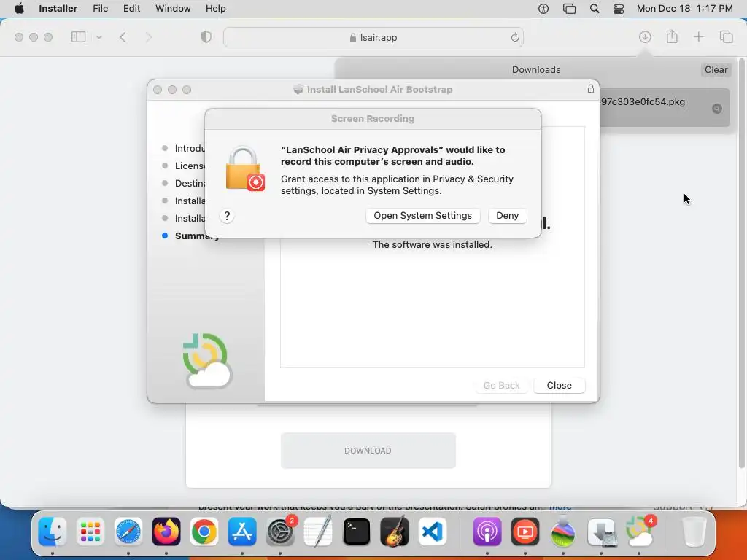The height and width of the screenshot is (560, 747).
Task: Open Podcasts from the Dock
Action: pyautogui.click(x=487, y=532)
